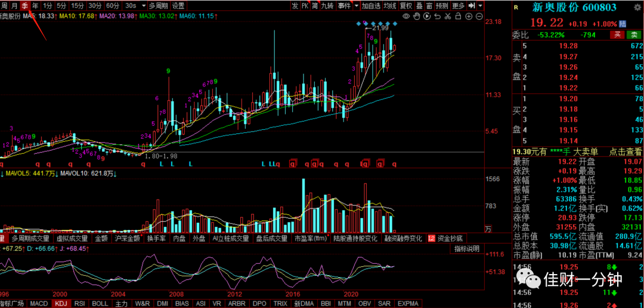Click the PK compare button
The height and width of the screenshot is (308, 644).
(x=305, y=6)
